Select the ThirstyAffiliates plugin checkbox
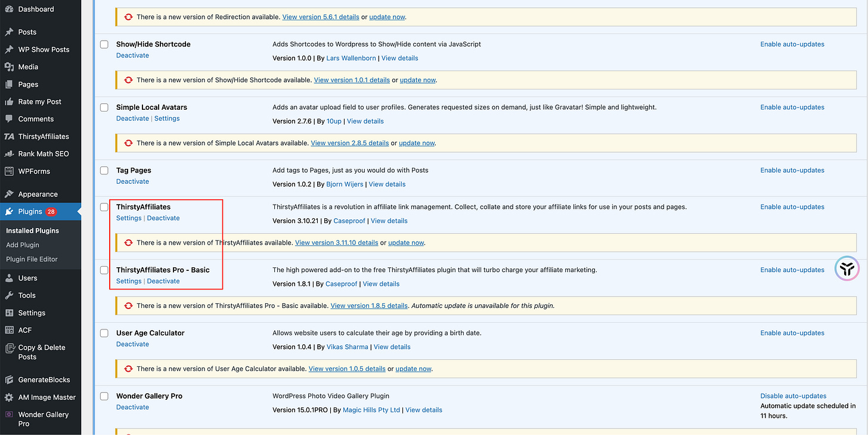 click(x=104, y=207)
